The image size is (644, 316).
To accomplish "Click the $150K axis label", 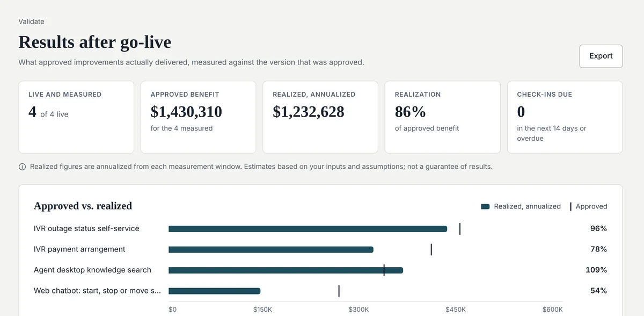I will [x=262, y=310].
